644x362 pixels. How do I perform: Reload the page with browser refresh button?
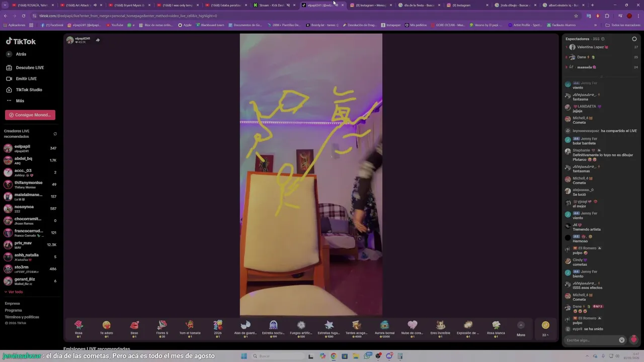23,16
